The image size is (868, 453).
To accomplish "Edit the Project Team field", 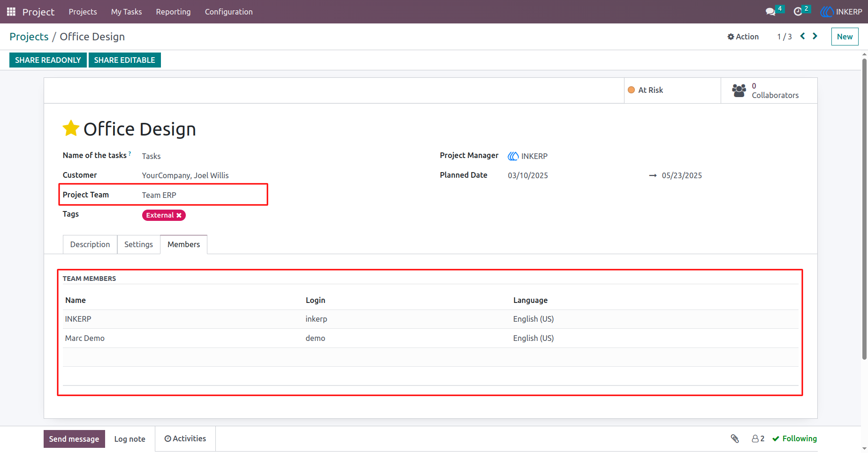I will coord(204,195).
